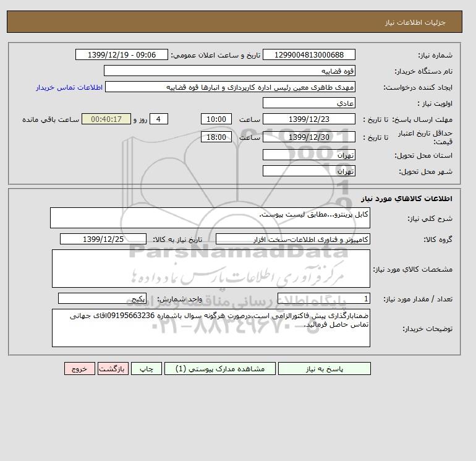The image size is (476, 461).
Task: Select the شماره نیاز field 1299004813000688
Action: pyautogui.click(x=308, y=54)
